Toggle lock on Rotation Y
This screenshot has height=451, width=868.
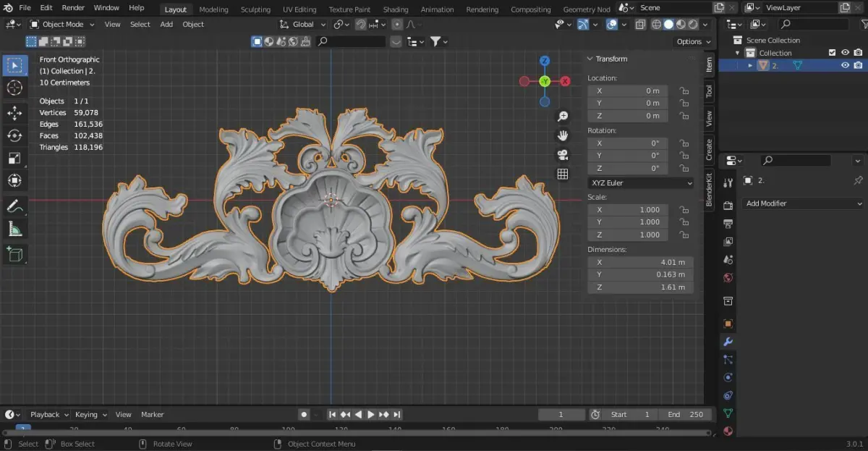683,156
